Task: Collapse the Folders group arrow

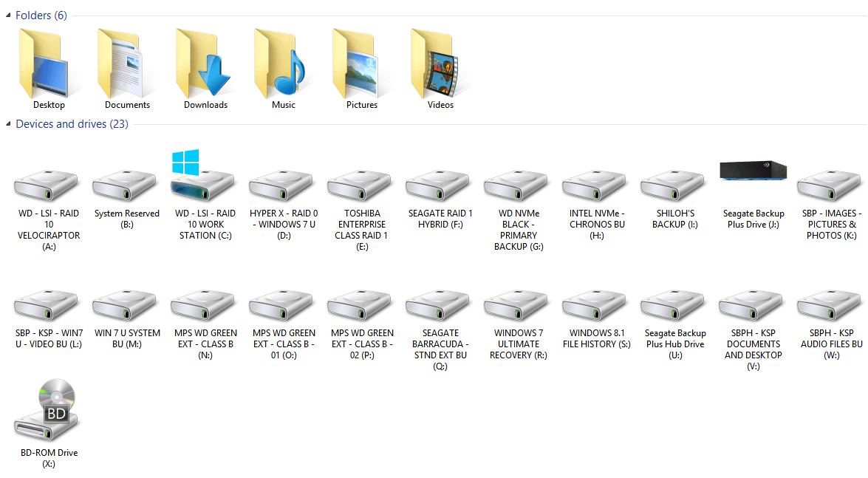Action: coord(8,16)
